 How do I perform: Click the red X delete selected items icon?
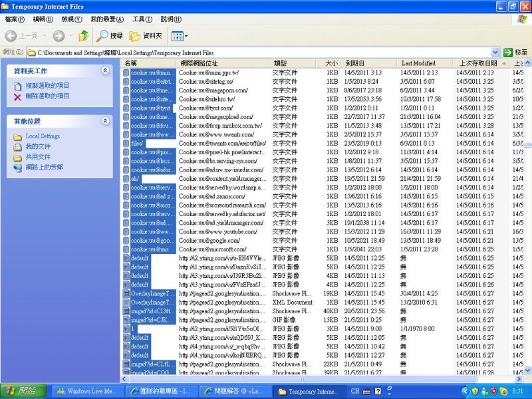point(17,96)
